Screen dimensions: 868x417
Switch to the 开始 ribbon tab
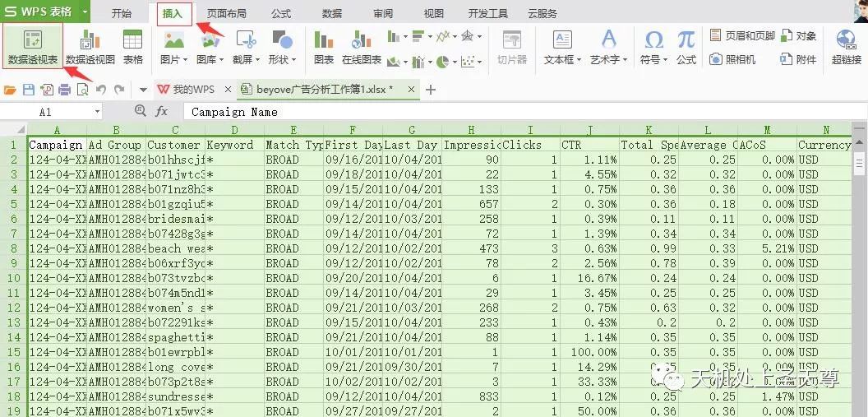[121, 14]
